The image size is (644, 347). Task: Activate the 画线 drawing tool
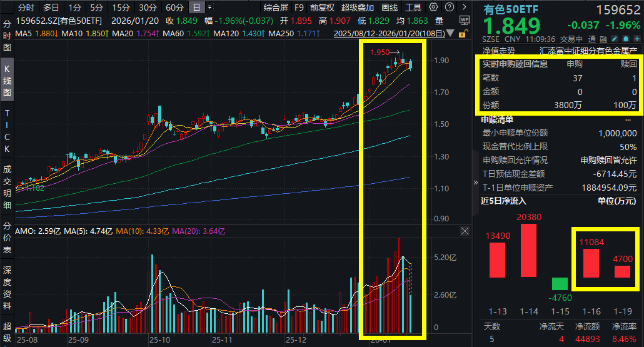point(390,8)
